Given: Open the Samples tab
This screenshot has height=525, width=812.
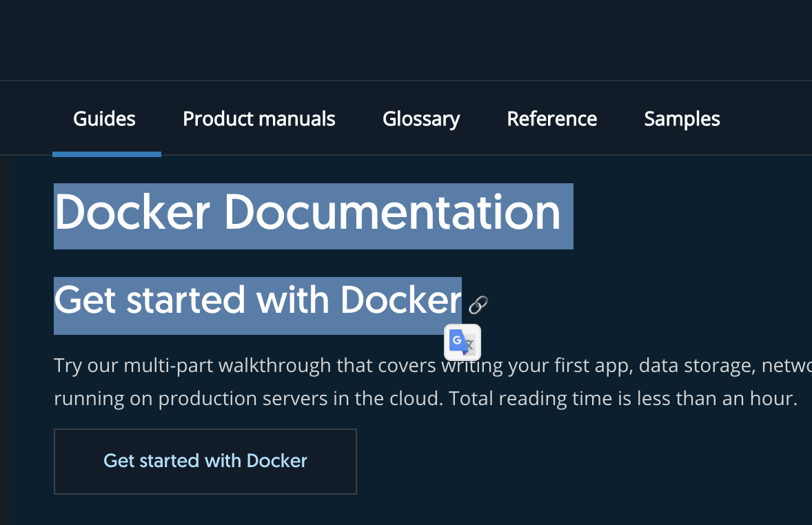Looking at the screenshot, I should click(682, 119).
